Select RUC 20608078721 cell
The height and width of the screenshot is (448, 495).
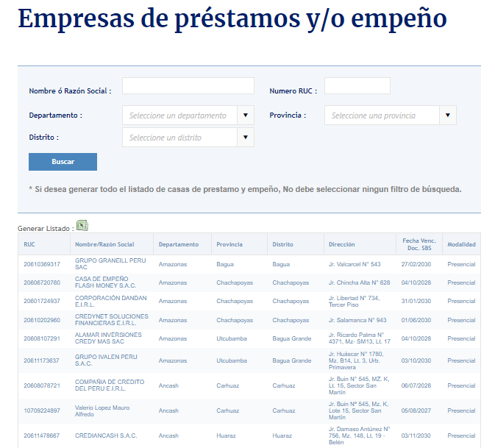point(42,385)
